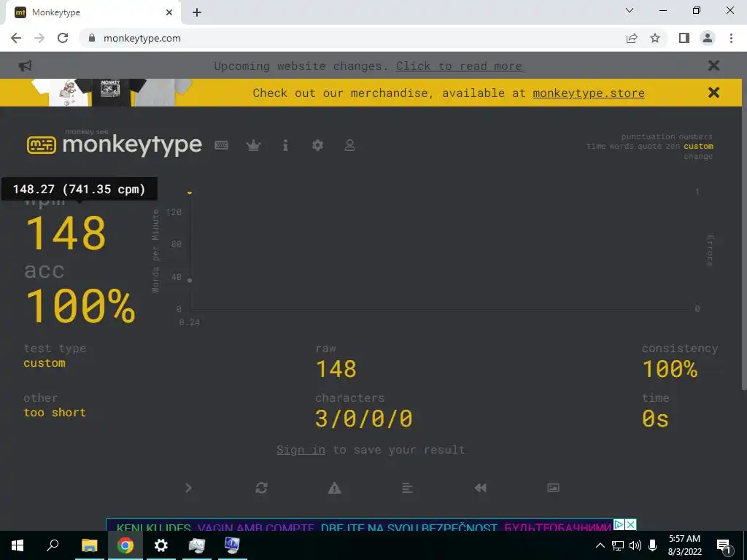The width and height of the screenshot is (747, 560).
Task: Start next test with arrow icon
Action: [188, 488]
